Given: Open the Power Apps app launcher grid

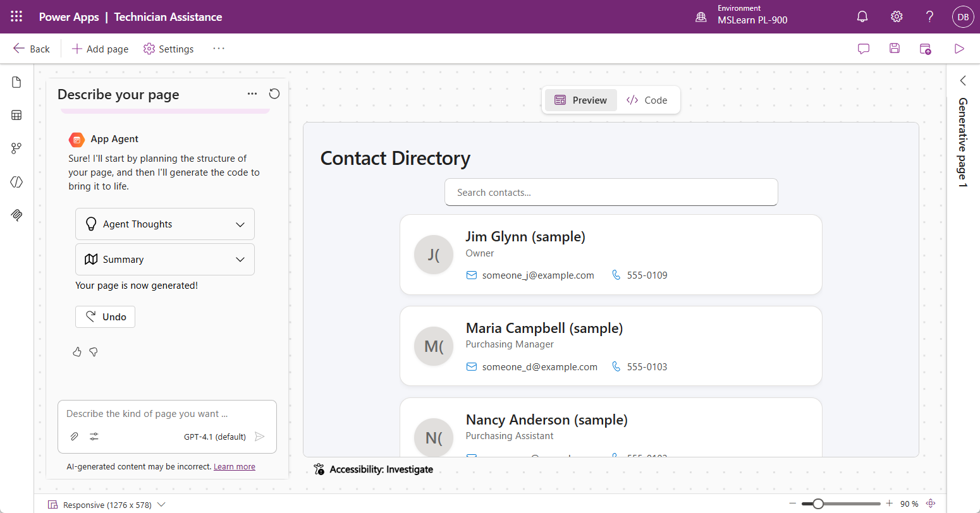Looking at the screenshot, I should tap(16, 17).
